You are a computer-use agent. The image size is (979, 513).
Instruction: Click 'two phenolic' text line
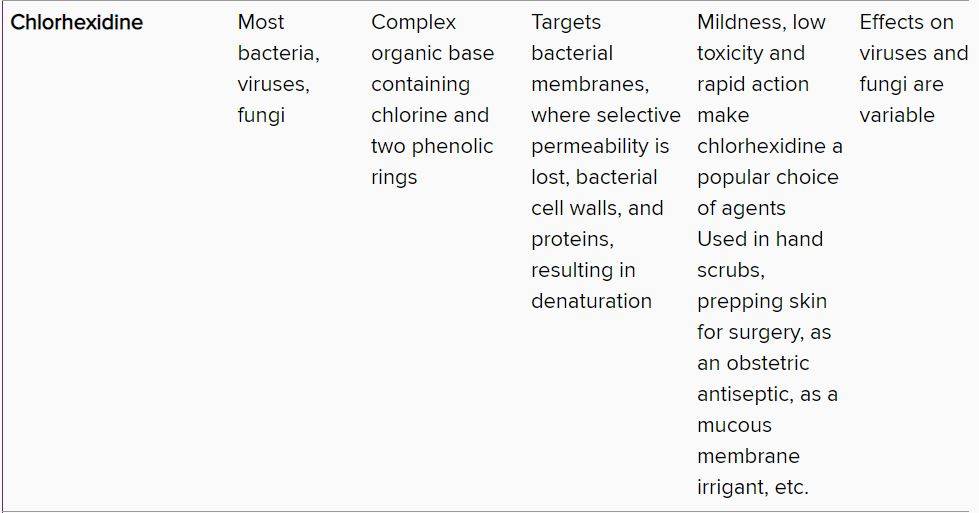click(432, 146)
